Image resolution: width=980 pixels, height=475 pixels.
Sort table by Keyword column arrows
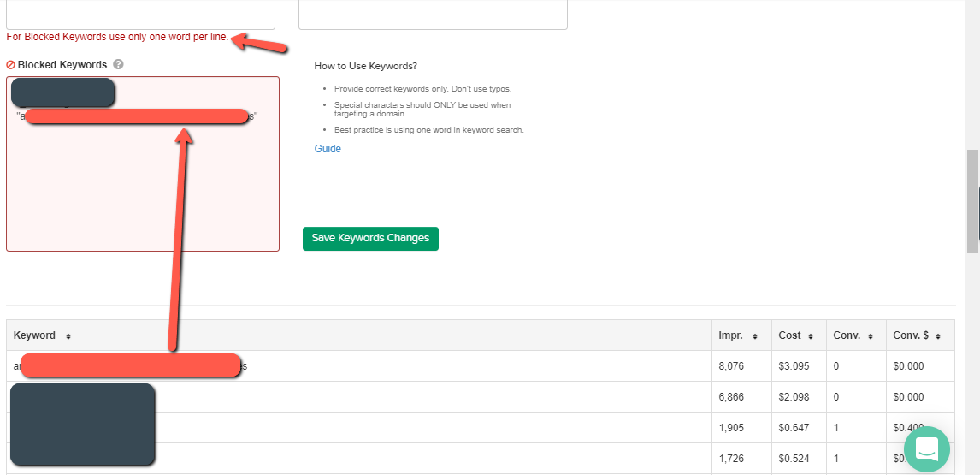tap(68, 336)
